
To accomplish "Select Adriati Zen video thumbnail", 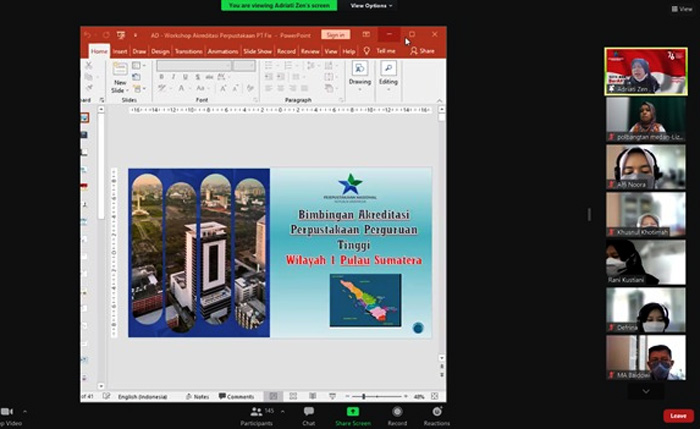I will (646, 71).
